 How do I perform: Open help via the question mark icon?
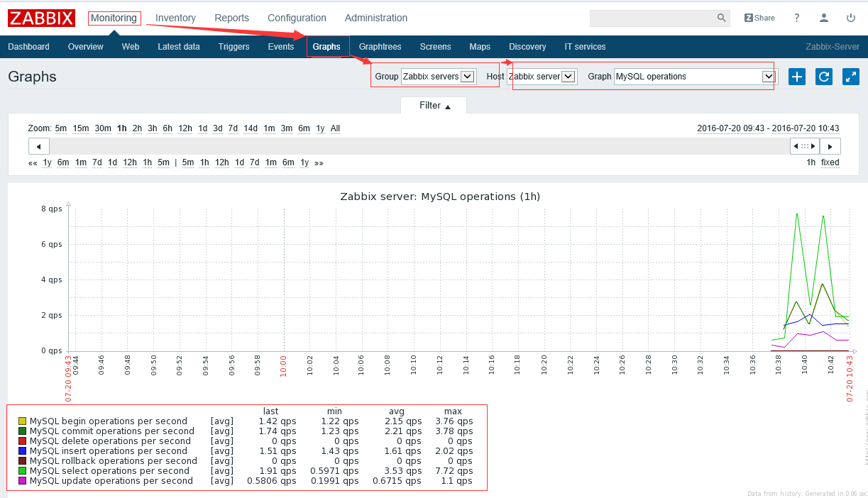[796, 18]
